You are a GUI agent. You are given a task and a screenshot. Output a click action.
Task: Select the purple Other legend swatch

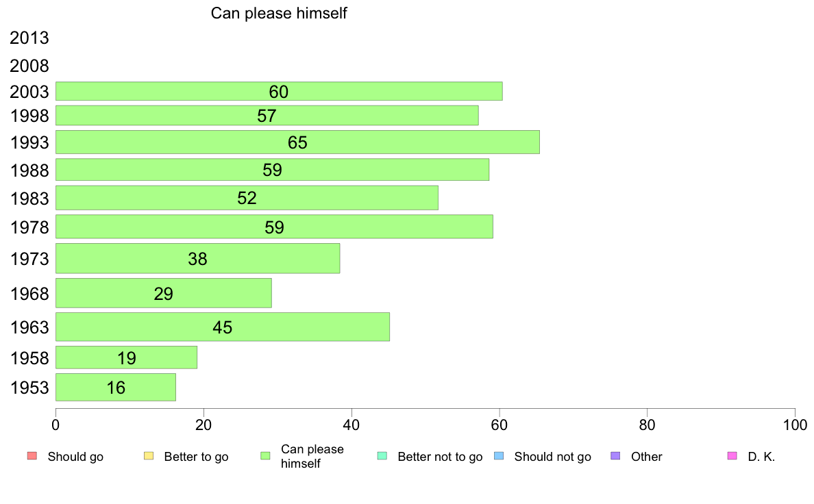615,456
